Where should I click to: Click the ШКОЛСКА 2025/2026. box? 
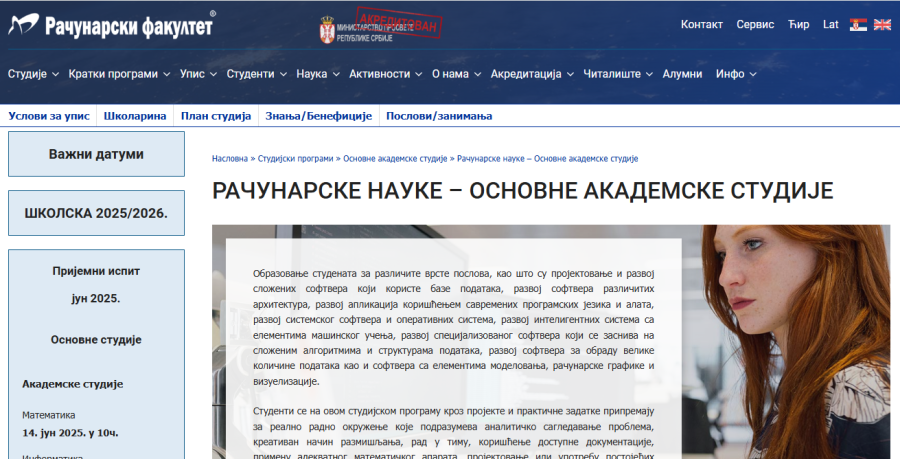coord(96,213)
